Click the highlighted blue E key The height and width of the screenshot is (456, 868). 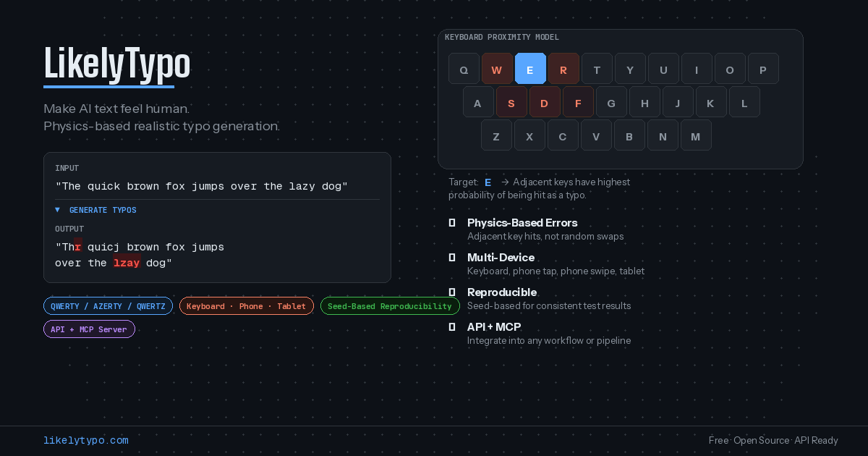(530, 69)
